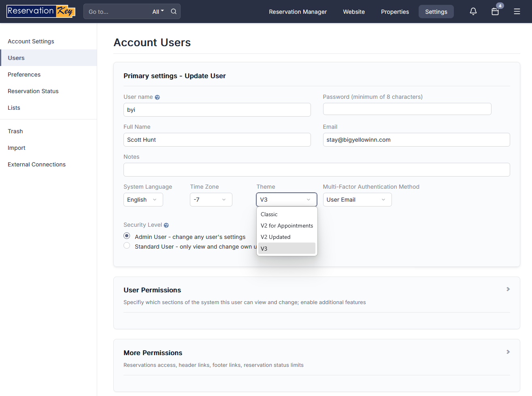Open the Time Zone dropdown
532x396 pixels.
211,200
